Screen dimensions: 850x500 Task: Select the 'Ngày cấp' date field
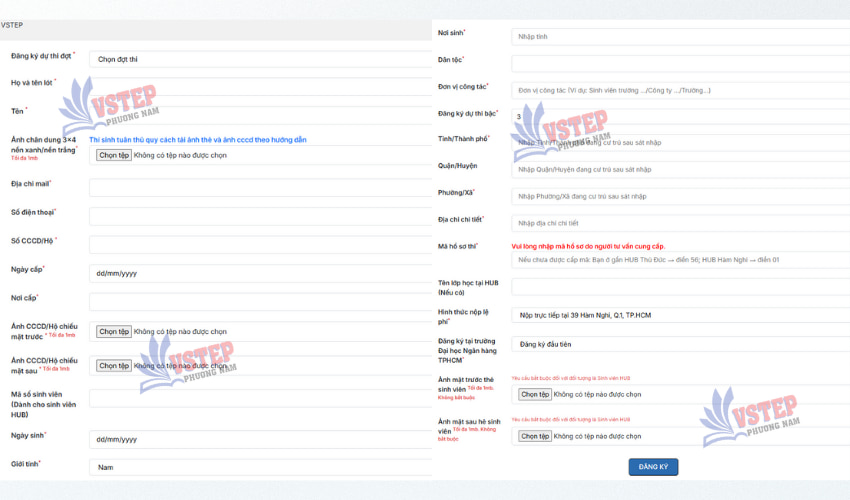(x=260, y=273)
